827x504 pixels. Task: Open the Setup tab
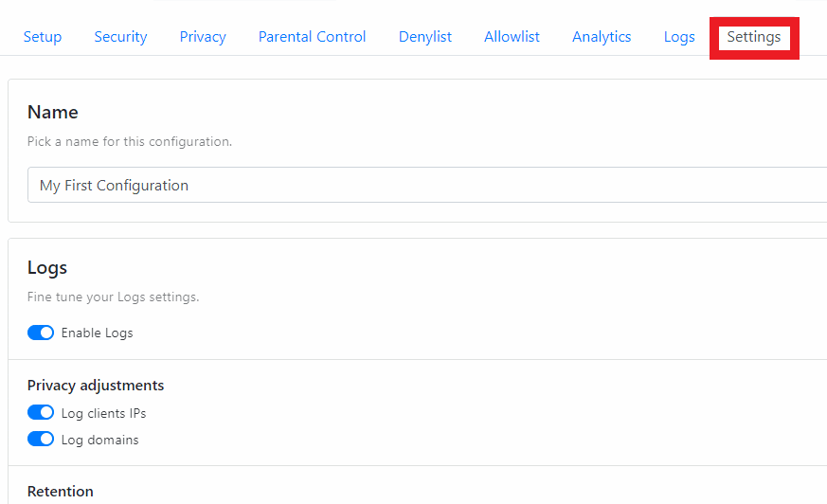click(43, 37)
